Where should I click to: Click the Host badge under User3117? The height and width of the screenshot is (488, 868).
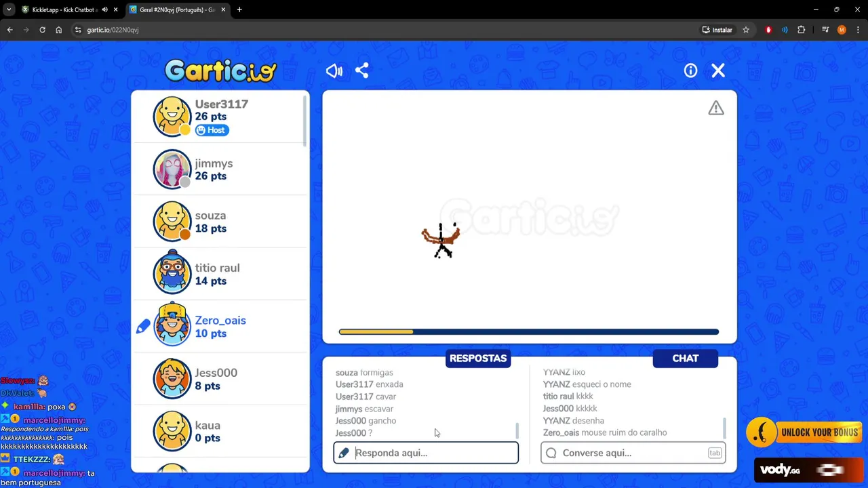[212, 130]
